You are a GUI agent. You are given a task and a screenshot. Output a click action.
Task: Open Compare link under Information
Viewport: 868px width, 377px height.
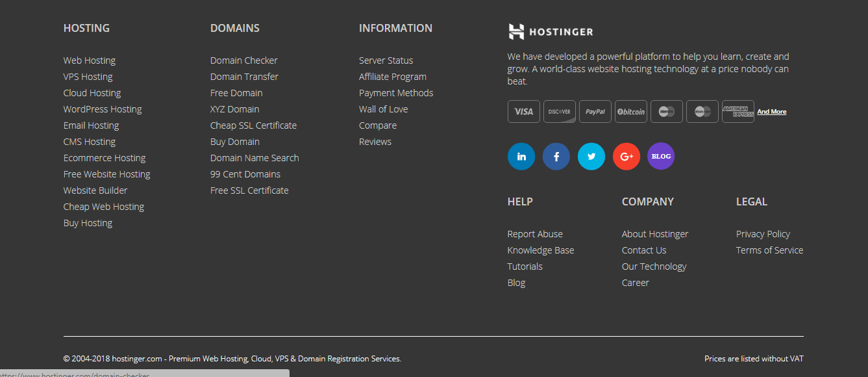point(378,125)
